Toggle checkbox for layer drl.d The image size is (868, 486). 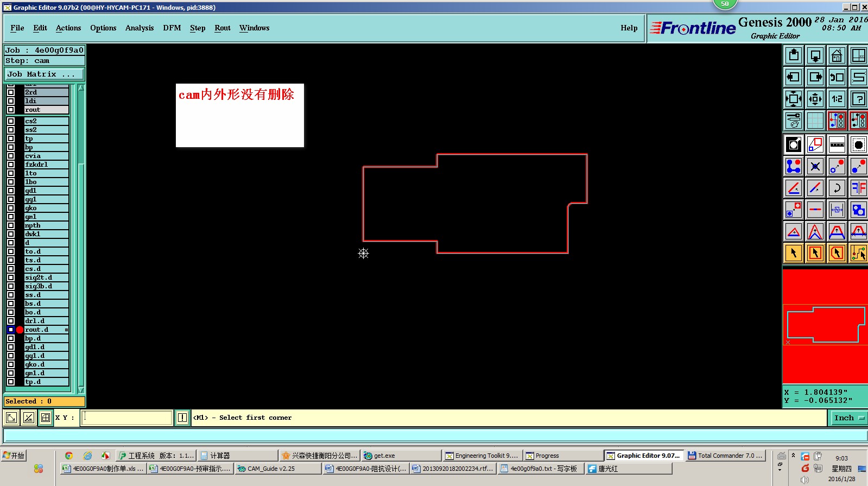point(11,321)
